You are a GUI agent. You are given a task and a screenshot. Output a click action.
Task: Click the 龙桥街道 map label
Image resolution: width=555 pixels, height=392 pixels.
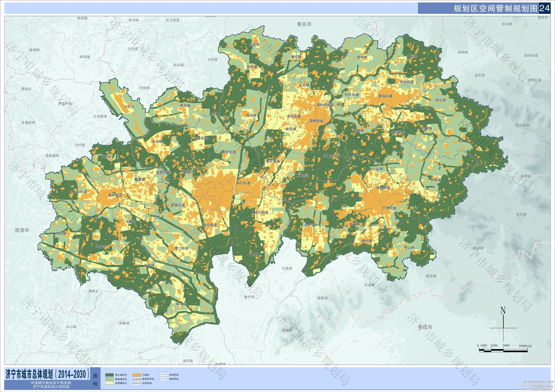294,116
